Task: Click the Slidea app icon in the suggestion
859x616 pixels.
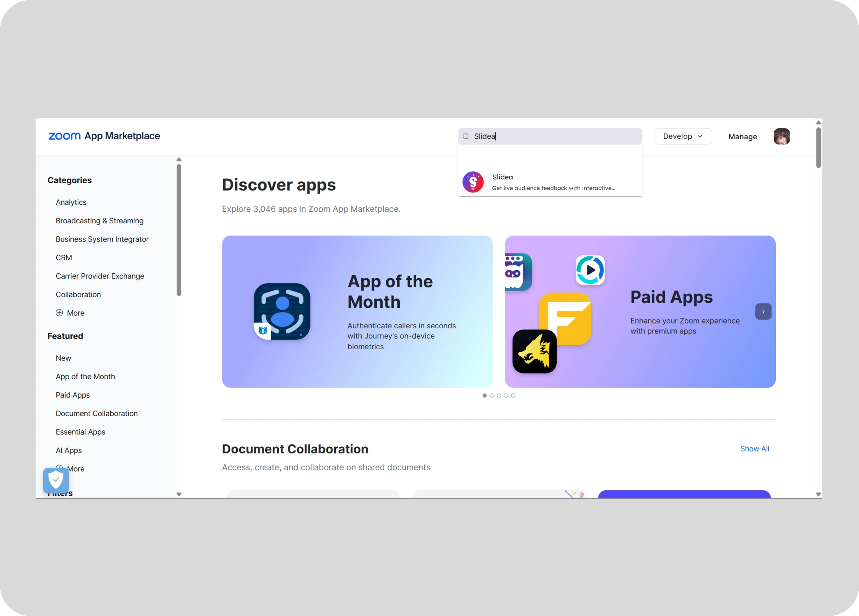Action: click(x=473, y=182)
